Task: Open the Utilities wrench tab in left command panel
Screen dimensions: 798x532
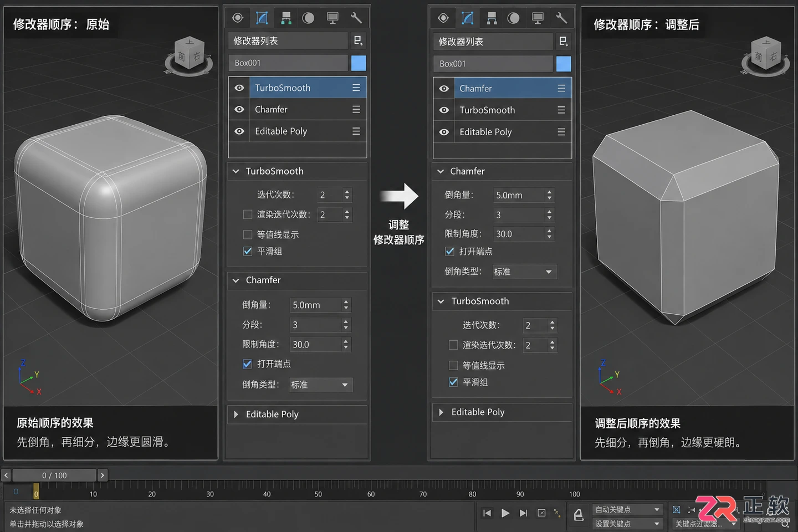Action: pos(356,18)
